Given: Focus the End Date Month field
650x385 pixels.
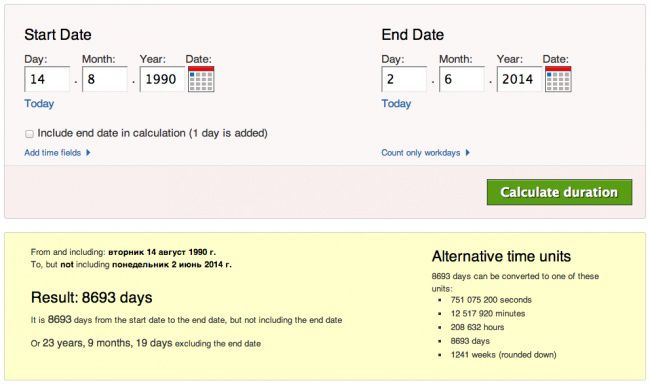Looking at the screenshot, I should [461, 79].
